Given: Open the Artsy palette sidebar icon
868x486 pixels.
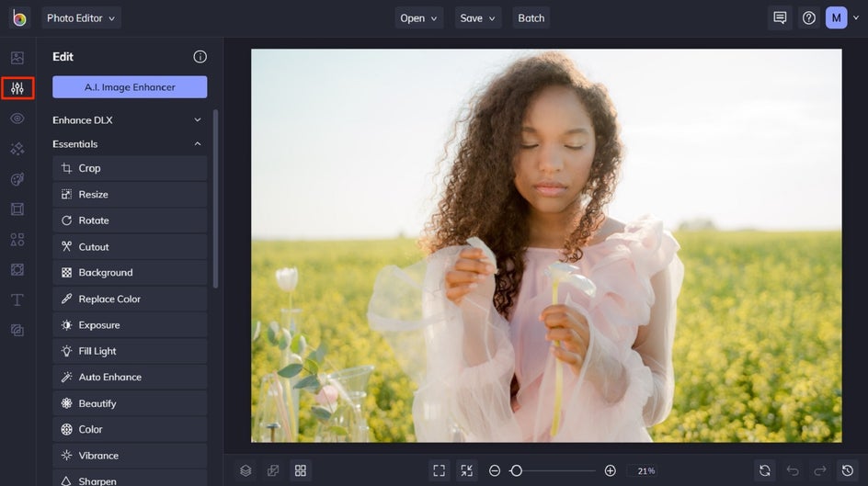Looking at the screenshot, I should (x=17, y=179).
